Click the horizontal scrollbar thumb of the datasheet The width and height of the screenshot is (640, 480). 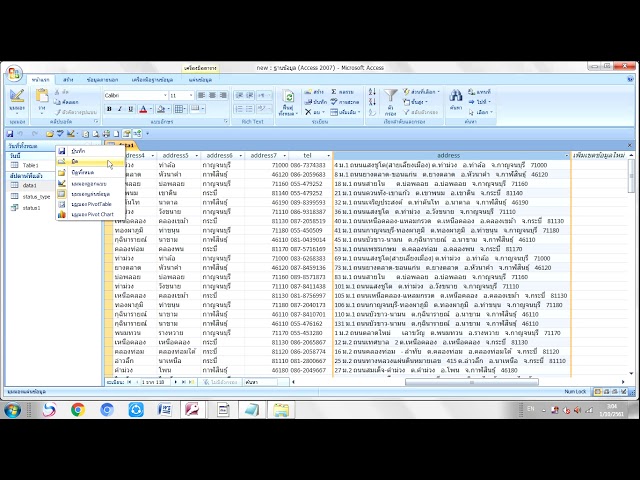[x=471, y=382]
